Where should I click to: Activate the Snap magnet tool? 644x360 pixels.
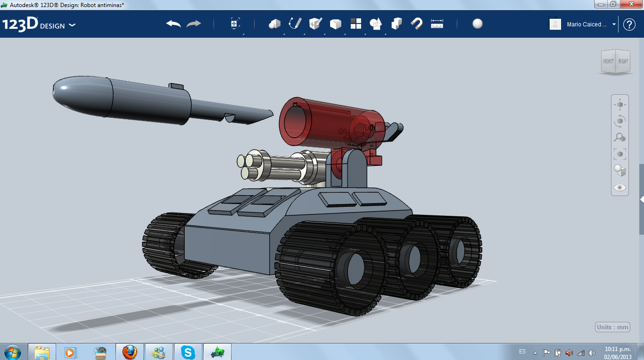(x=417, y=24)
